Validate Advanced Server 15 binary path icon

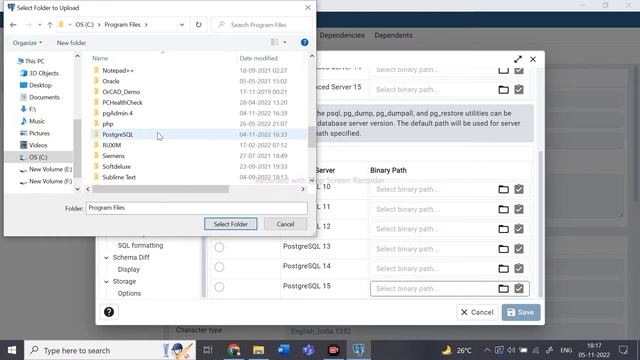[x=519, y=89]
